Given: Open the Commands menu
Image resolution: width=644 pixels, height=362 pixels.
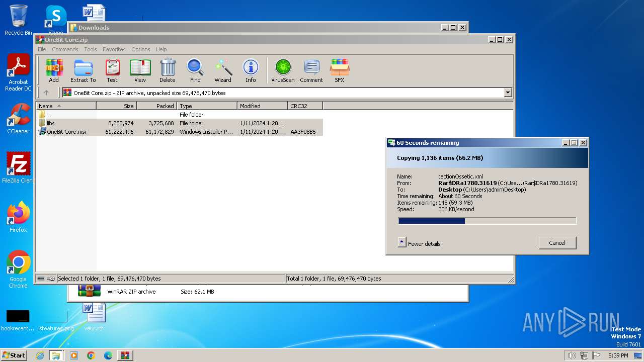Looking at the screenshot, I should [x=65, y=49].
